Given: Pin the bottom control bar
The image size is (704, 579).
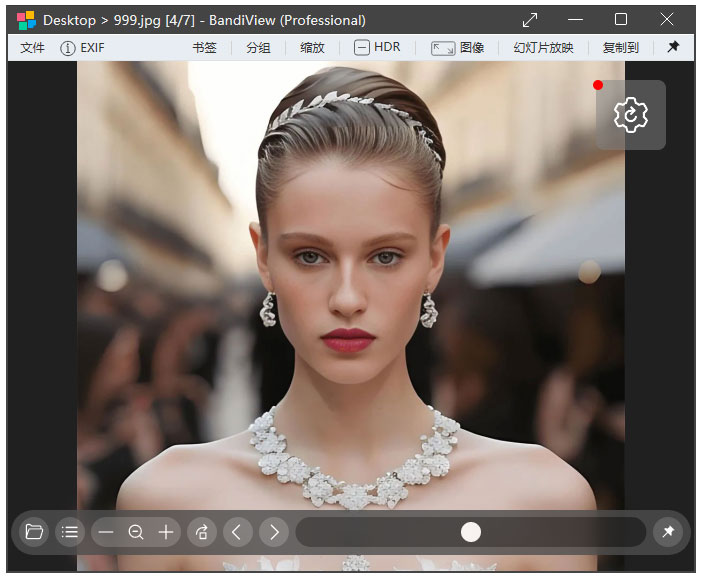Looking at the screenshot, I should (669, 532).
